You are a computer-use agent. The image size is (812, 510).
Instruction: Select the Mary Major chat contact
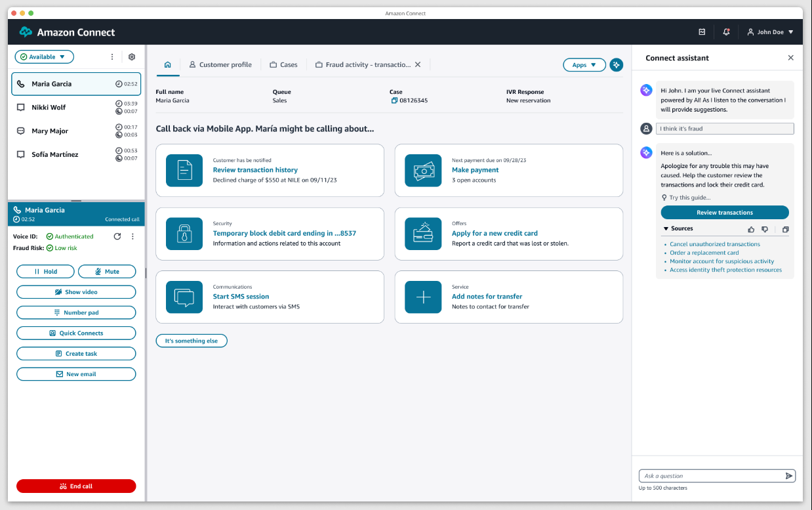[76, 131]
